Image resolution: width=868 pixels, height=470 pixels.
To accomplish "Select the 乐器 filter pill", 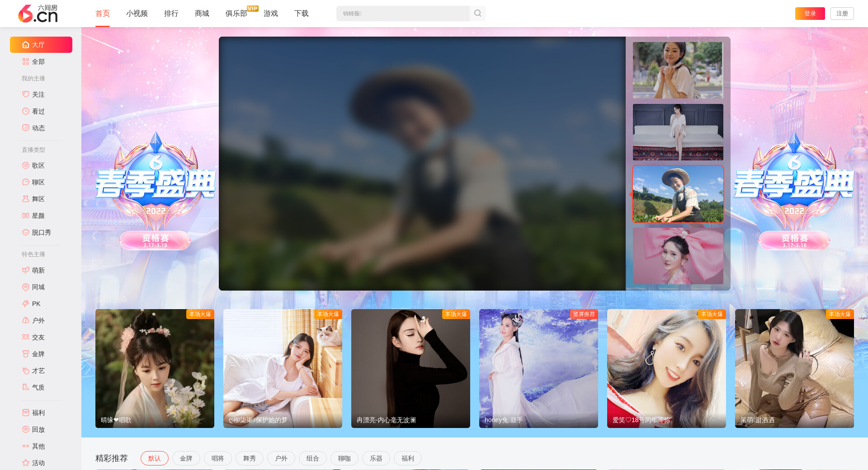I will (x=376, y=458).
